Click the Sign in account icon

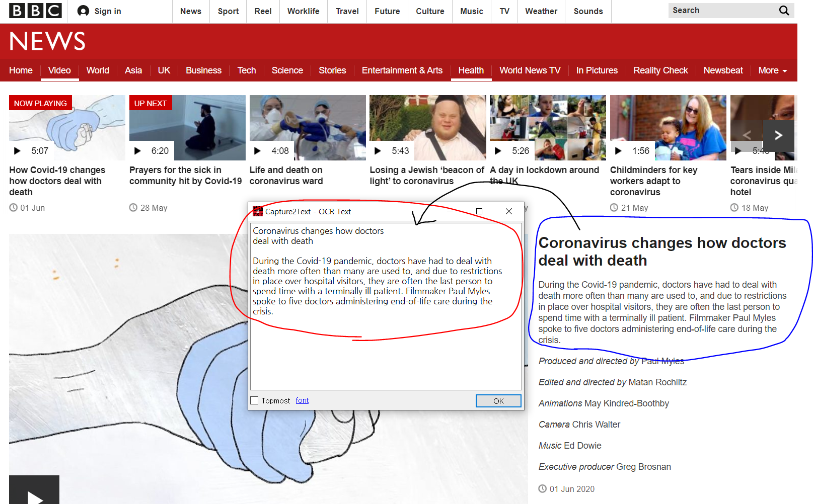[84, 11]
